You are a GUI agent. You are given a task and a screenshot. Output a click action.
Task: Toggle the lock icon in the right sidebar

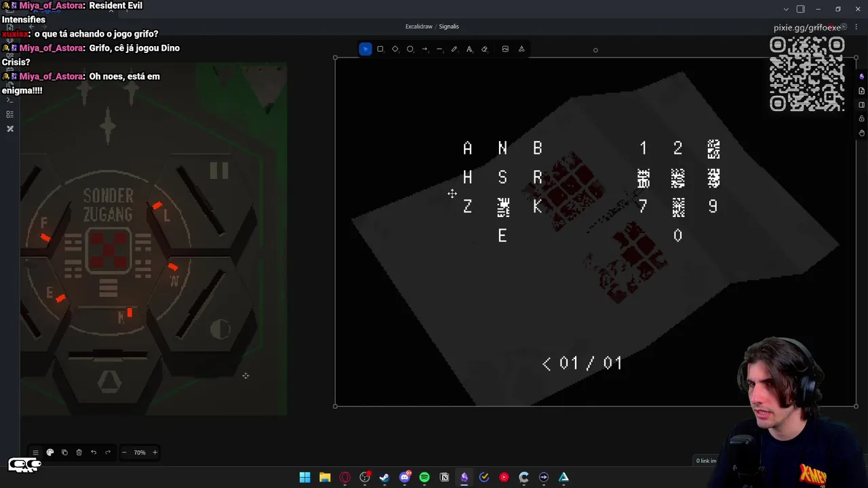[x=861, y=119]
